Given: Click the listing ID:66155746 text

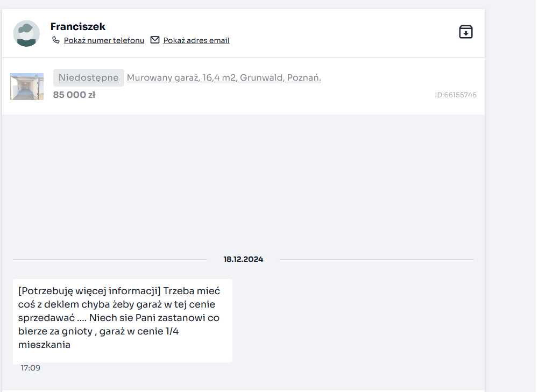Looking at the screenshot, I should [x=456, y=95].
